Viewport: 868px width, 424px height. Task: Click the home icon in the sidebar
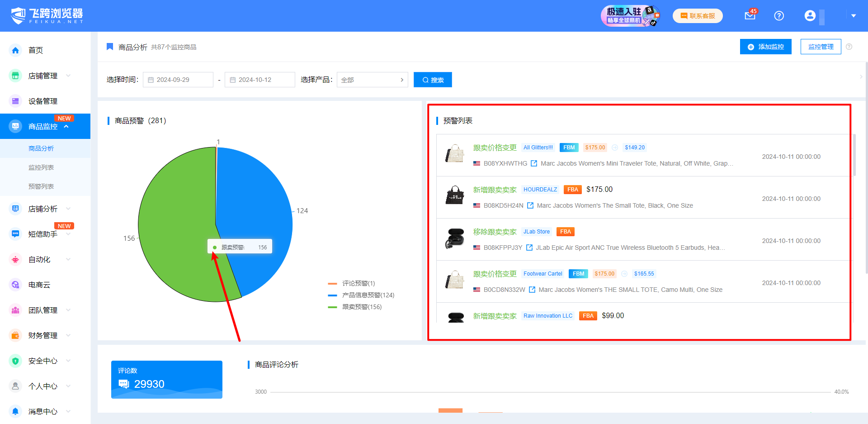(15, 50)
